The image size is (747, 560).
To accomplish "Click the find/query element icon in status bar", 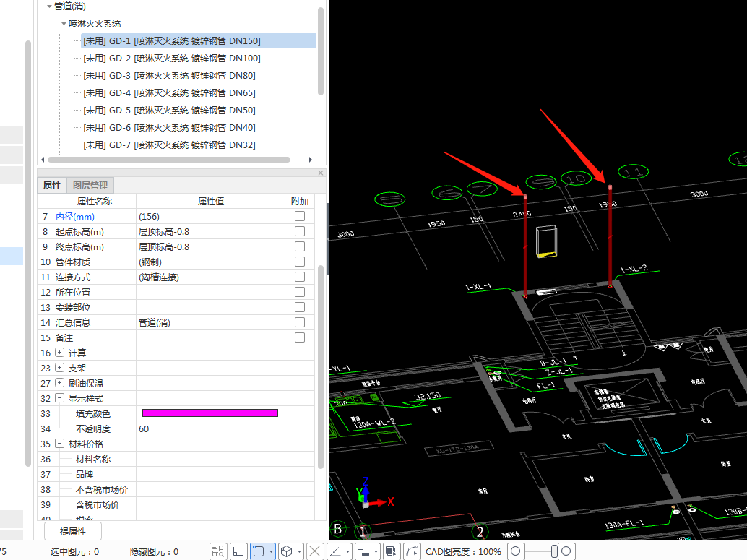I will tap(218, 551).
